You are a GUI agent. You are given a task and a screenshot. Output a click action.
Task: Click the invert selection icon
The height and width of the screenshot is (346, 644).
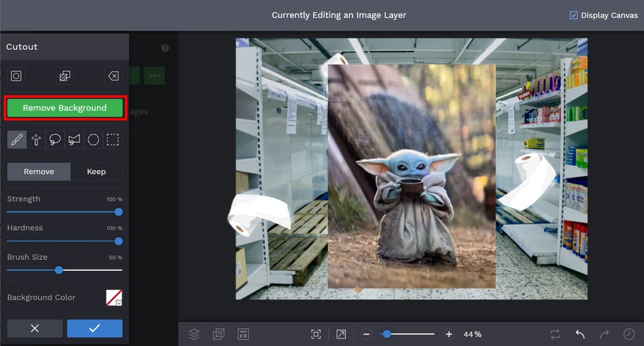click(x=65, y=76)
